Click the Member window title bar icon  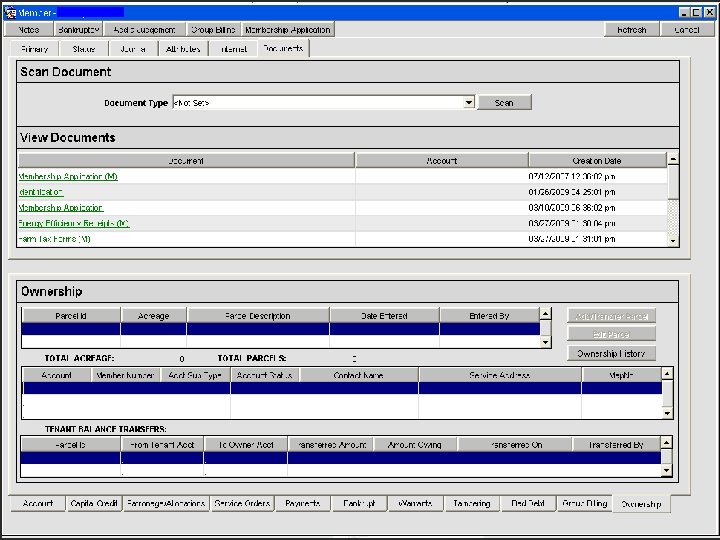tap(10, 13)
